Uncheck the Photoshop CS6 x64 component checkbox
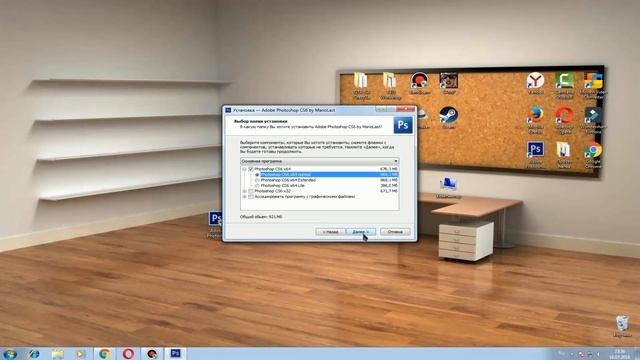The height and width of the screenshot is (360, 640). coord(251,169)
